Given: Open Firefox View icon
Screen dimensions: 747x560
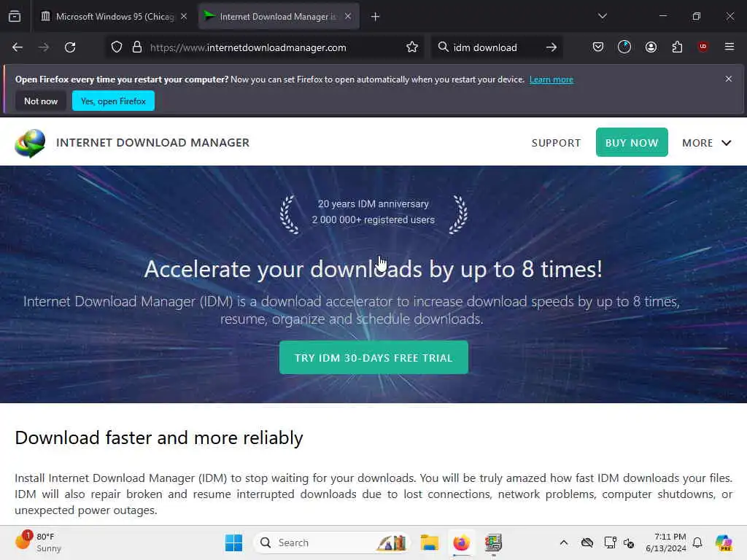Looking at the screenshot, I should [15, 16].
